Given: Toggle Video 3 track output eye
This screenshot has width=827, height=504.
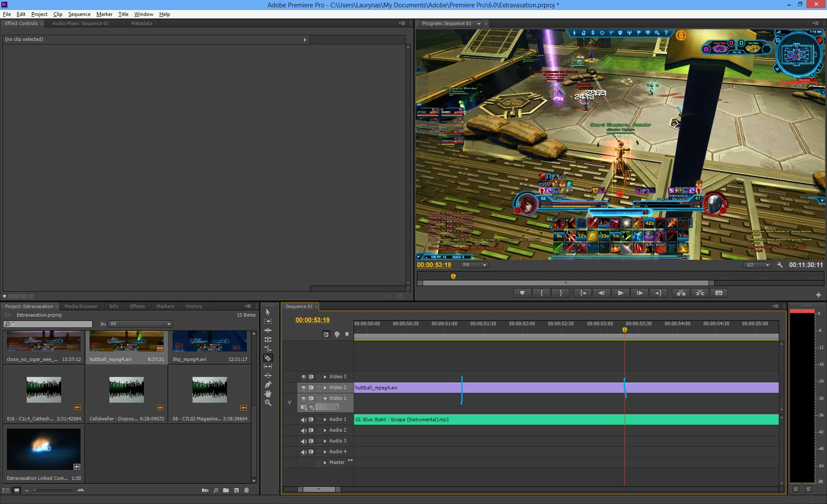Looking at the screenshot, I should pos(303,377).
